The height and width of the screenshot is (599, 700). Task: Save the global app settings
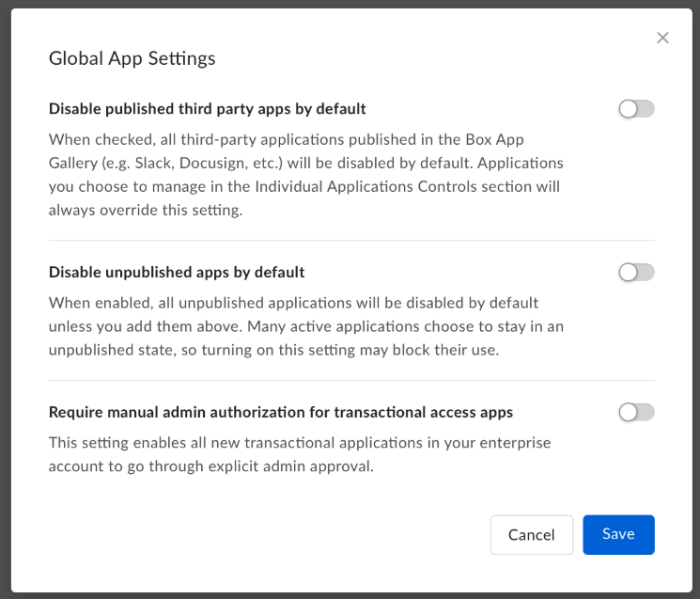tap(618, 534)
